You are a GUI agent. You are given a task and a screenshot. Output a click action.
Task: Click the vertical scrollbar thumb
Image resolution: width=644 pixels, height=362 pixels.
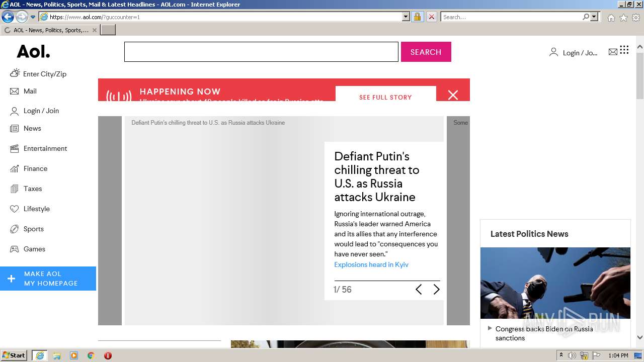coord(640,75)
